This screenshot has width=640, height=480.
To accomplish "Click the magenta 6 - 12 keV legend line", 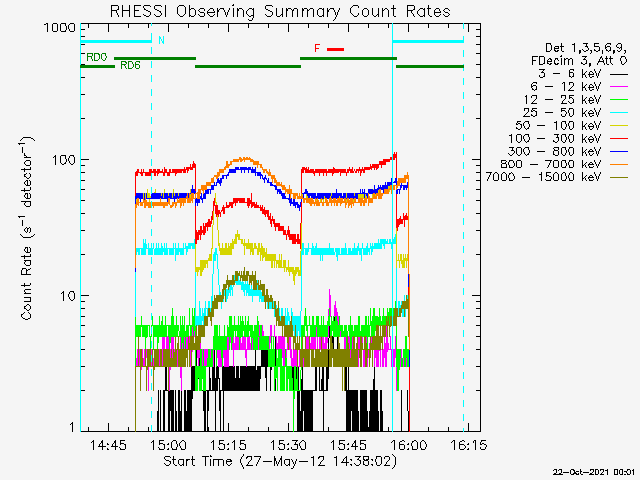I will tap(619, 87).
